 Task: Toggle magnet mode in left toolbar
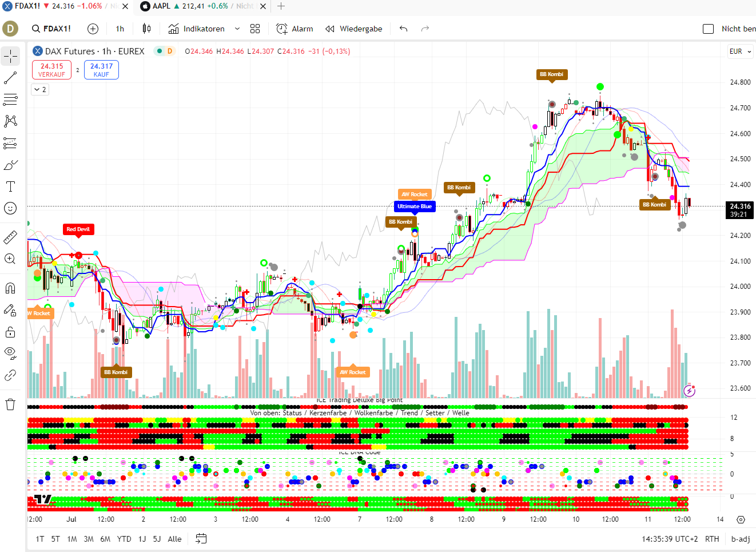tap(10, 288)
